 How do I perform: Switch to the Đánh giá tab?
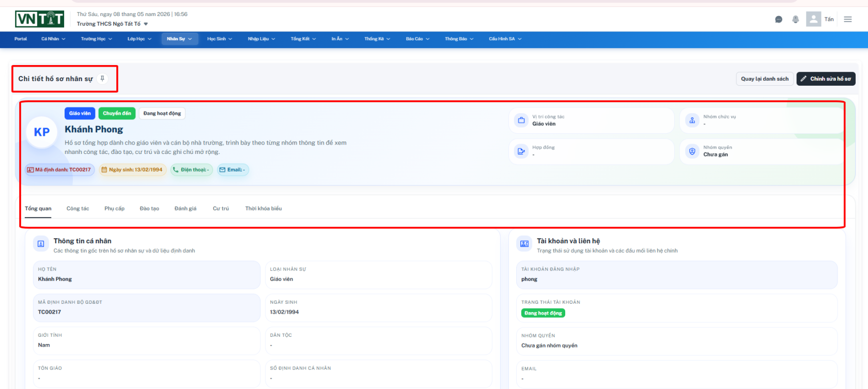185,209
